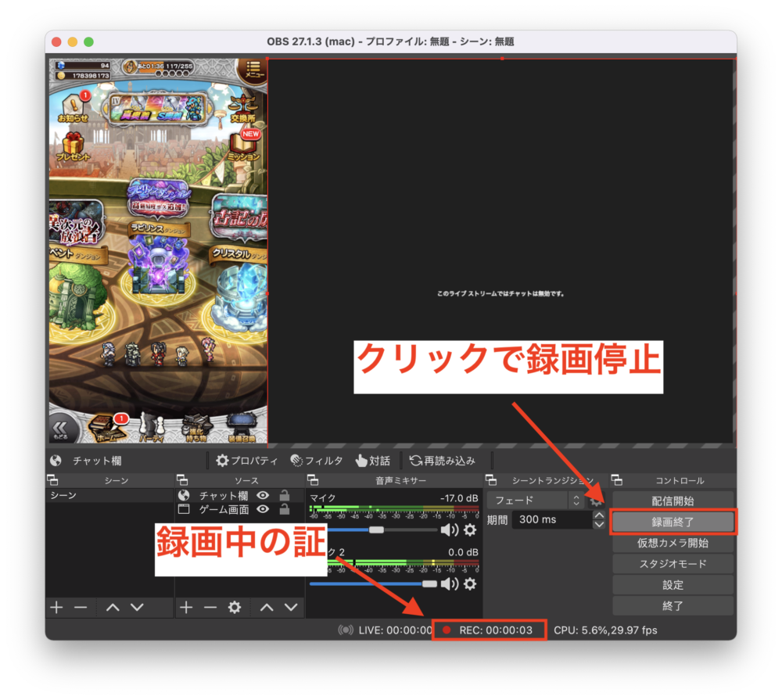
Task: Click 配信開始 to start streaming
Action: click(673, 501)
